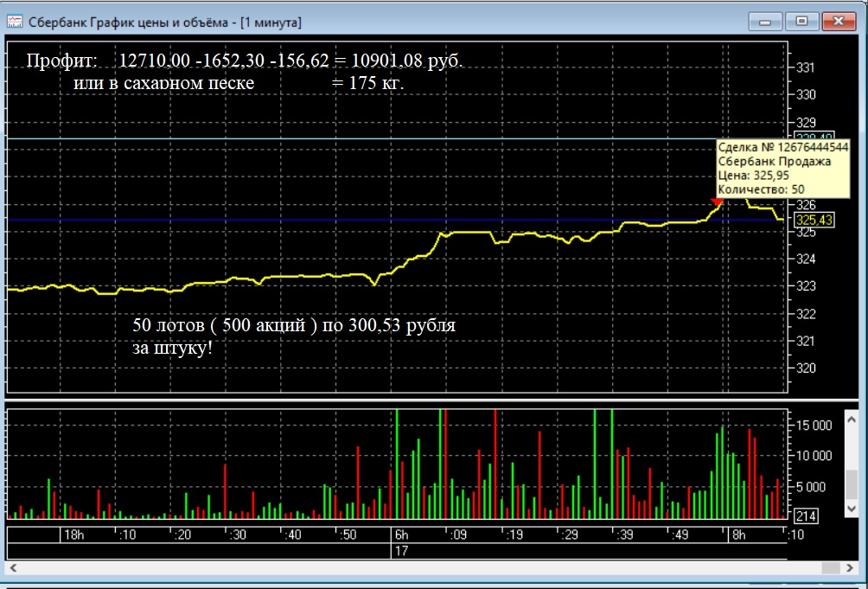Click the current price label 325,43
Image resolution: width=868 pixels, height=589 pixels.
tap(814, 221)
